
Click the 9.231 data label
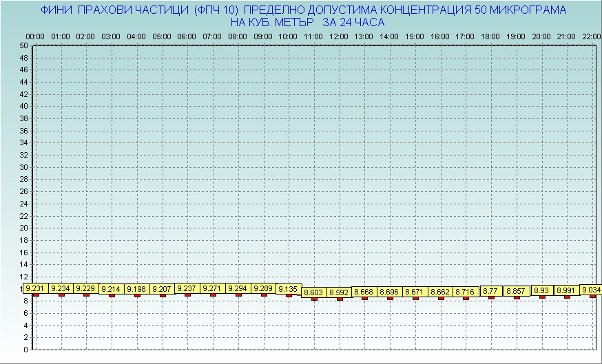pos(35,288)
